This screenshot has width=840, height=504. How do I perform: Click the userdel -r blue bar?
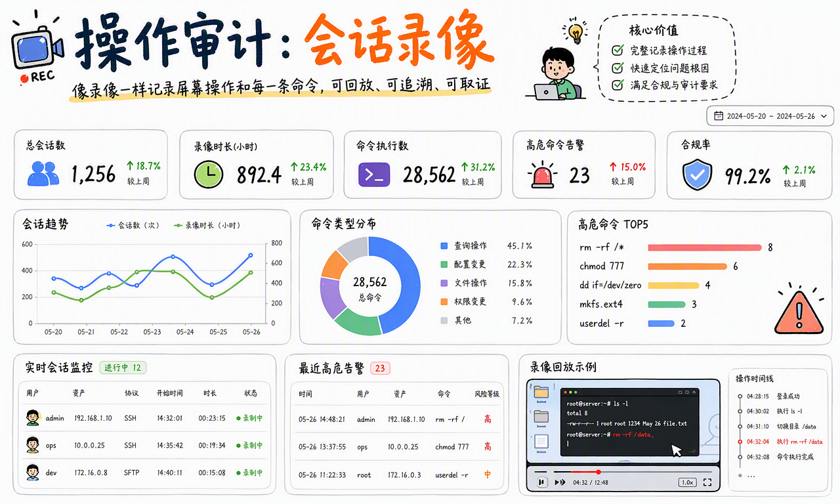(661, 324)
